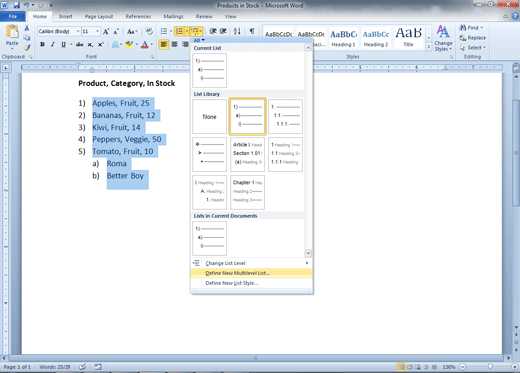
Task: Toggle Subscript formatting
Action: point(90,44)
